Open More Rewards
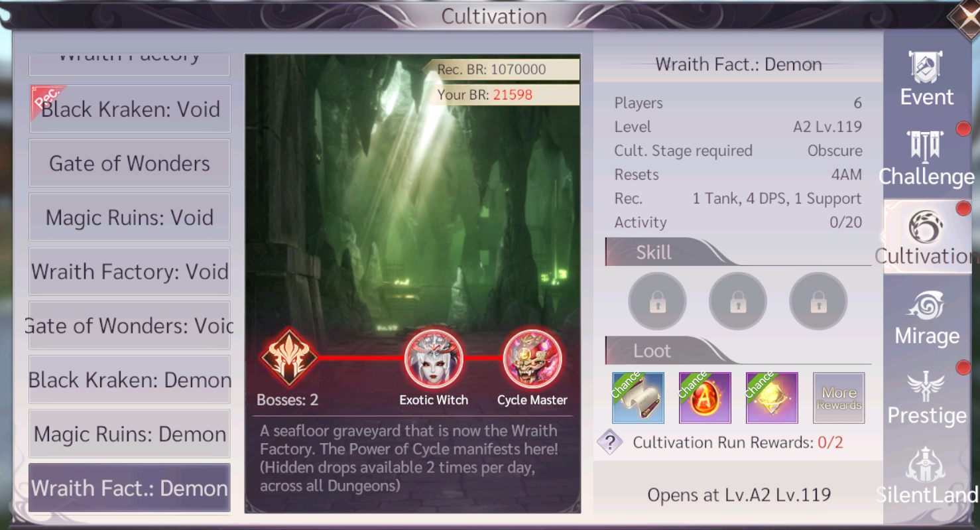The width and height of the screenshot is (980, 530). [839, 397]
